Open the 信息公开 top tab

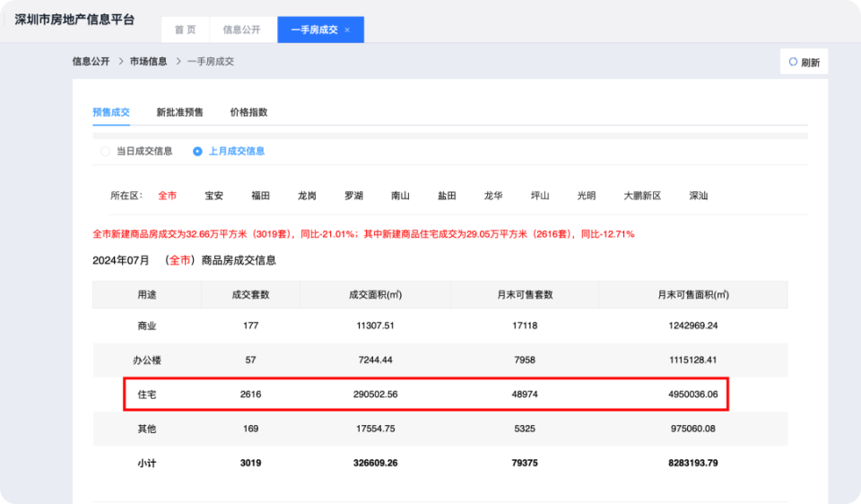tap(241, 30)
